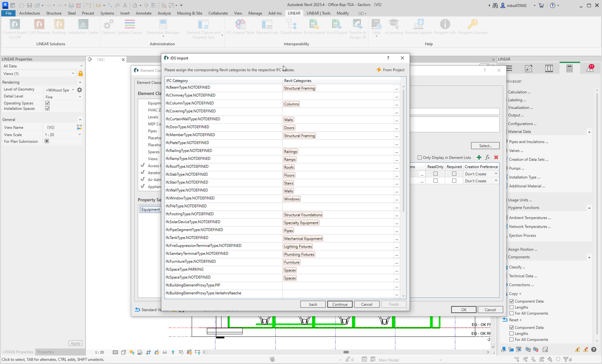
Task: Toggle Operating Spaces checkbox
Action: 47,103
